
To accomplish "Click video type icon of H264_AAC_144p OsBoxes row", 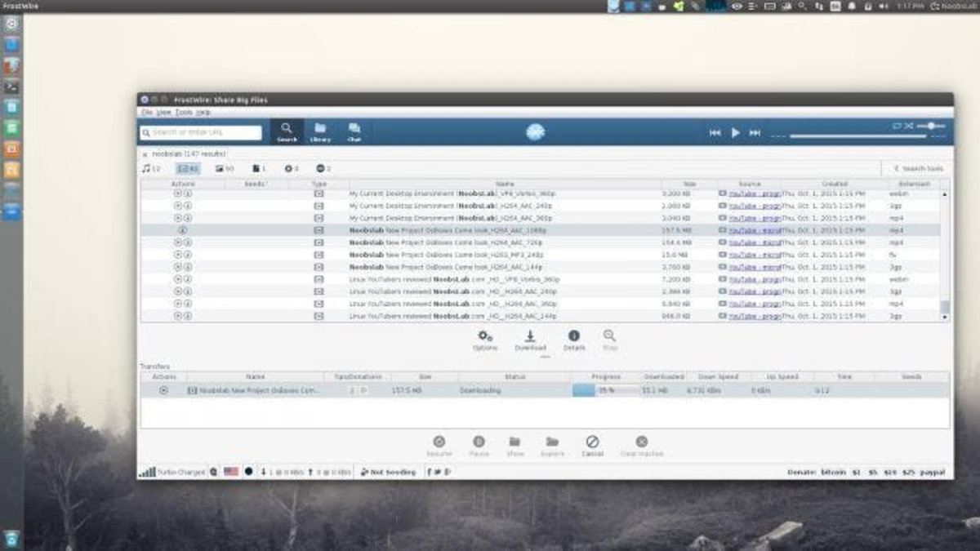I will (x=318, y=267).
